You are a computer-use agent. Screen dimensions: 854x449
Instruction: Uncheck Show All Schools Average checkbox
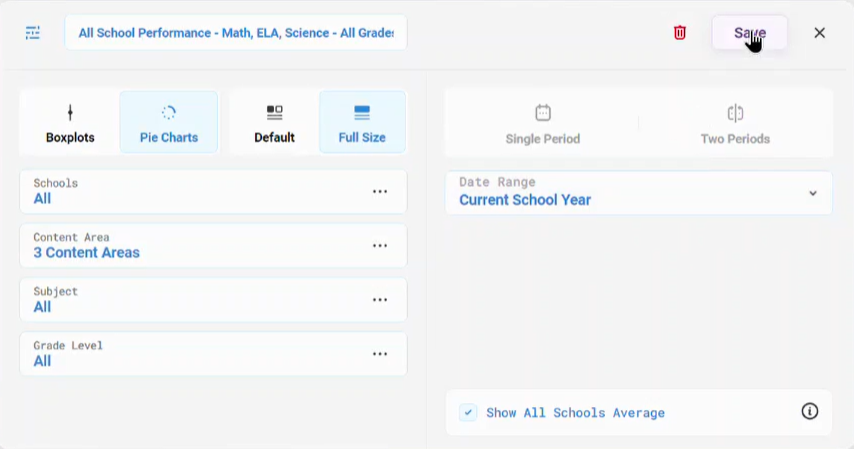[468, 412]
